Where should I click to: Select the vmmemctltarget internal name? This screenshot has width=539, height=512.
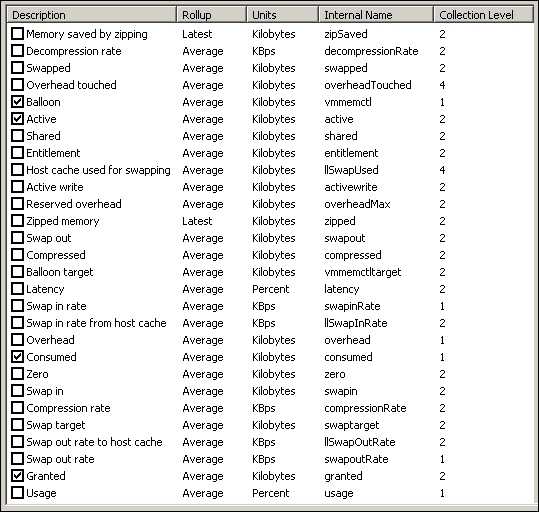pyautogui.click(x=363, y=272)
